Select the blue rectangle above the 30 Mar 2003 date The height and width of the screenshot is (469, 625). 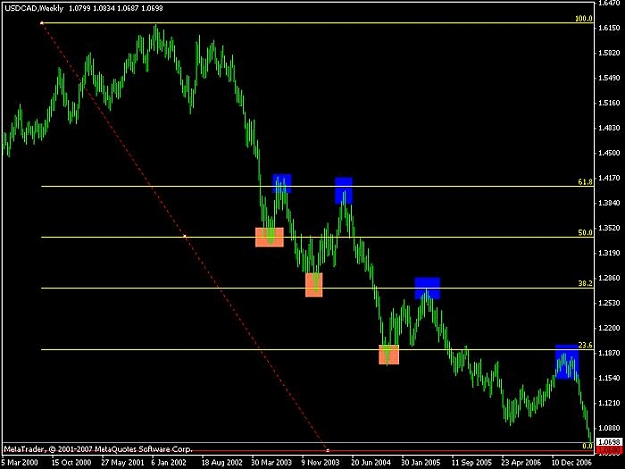[282, 183]
